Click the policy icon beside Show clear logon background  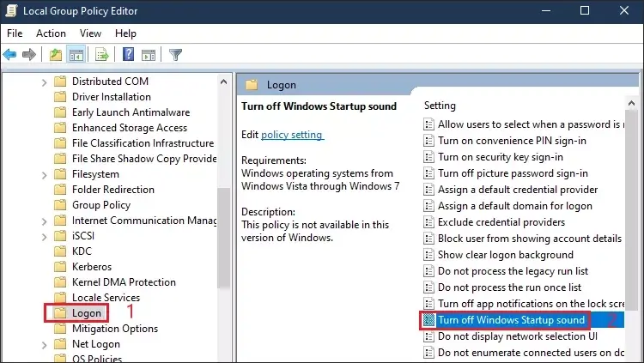tap(428, 255)
